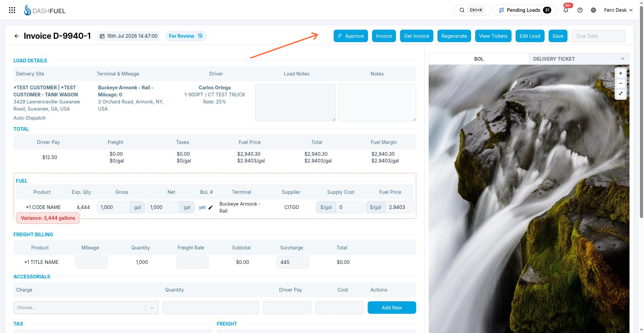The width and height of the screenshot is (644, 333).
Task: Focus the Due Date field
Action: (598, 36)
